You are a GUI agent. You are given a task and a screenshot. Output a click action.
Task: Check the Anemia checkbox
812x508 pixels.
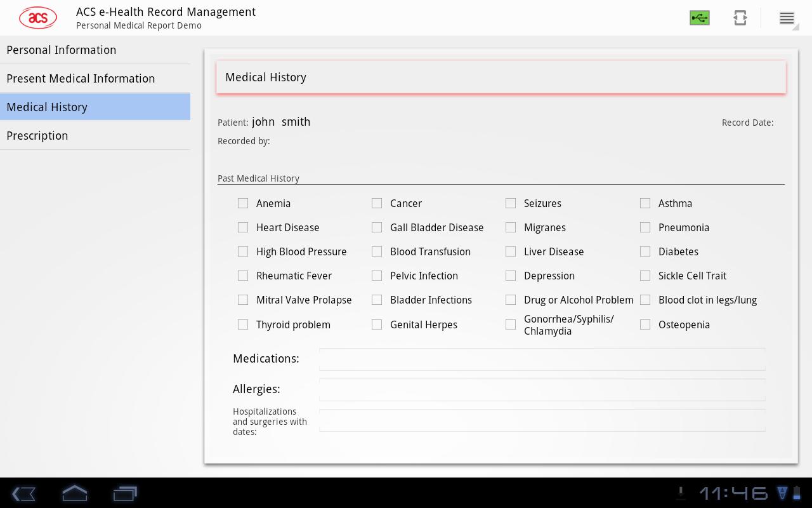[x=243, y=203]
